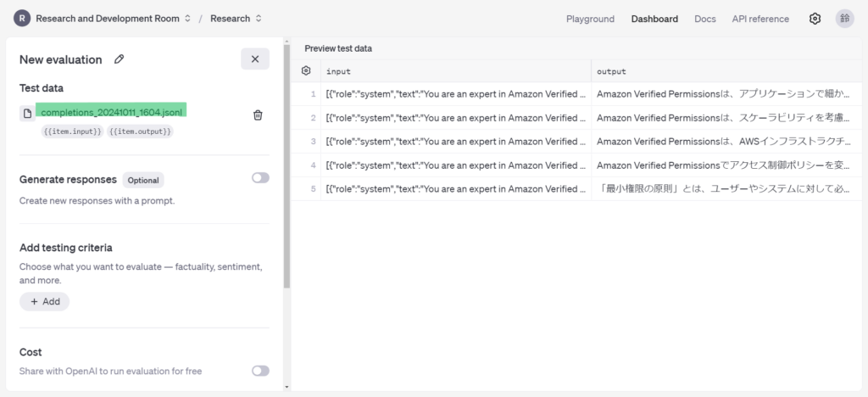
Task: Click the left panel vertical scrollbar
Action: tap(287, 170)
